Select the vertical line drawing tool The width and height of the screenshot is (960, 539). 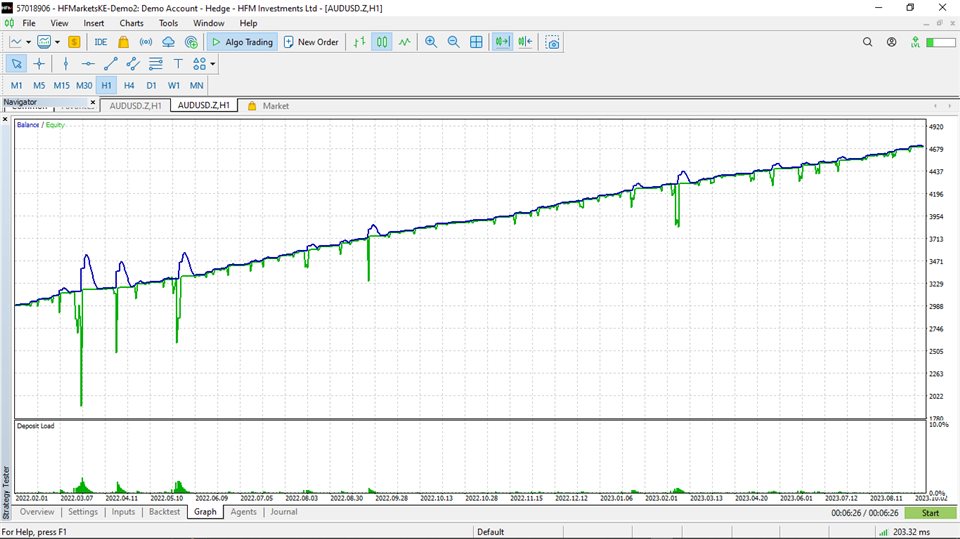coord(66,64)
